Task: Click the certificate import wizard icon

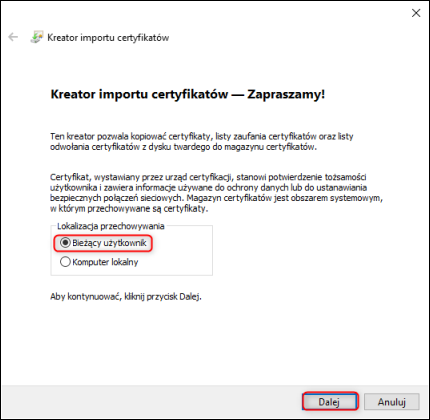Action: [x=37, y=37]
